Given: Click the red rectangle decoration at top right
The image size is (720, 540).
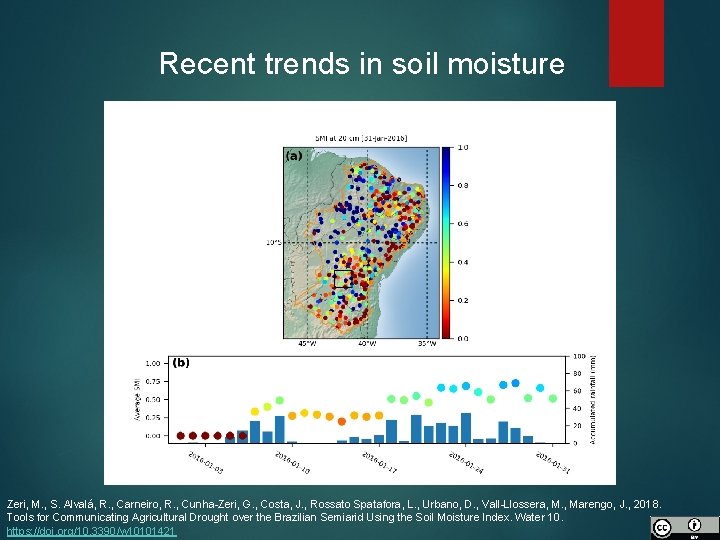Looking at the screenshot, I should (x=636, y=43).
